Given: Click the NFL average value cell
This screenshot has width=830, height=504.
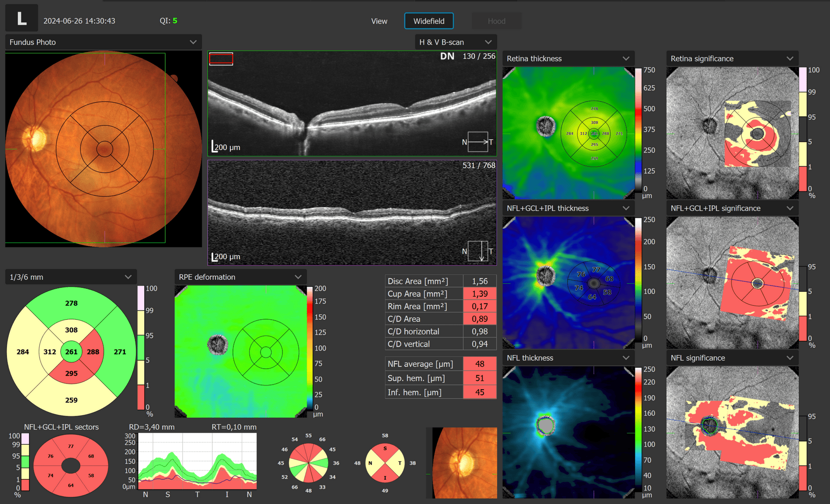Looking at the screenshot, I should coord(479,364).
